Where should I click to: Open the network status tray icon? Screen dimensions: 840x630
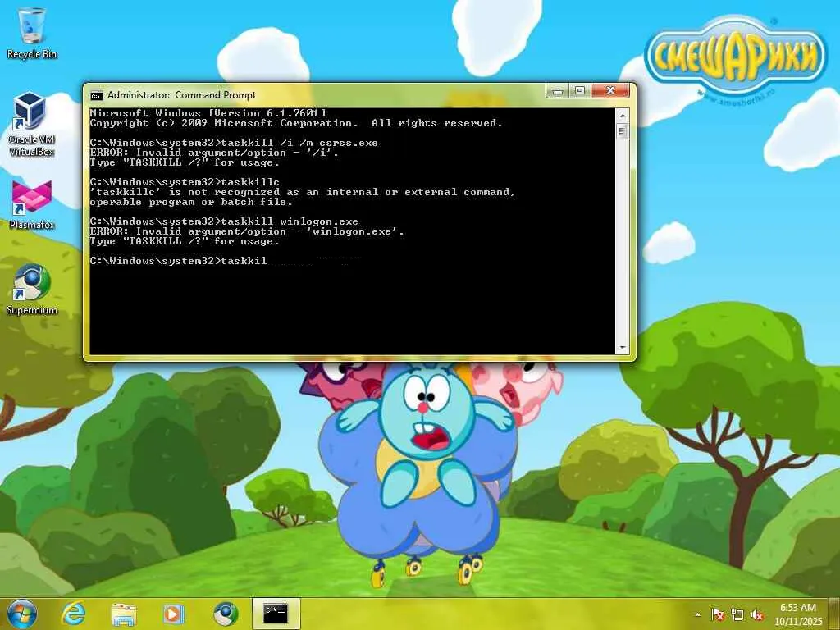tap(737, 614)
